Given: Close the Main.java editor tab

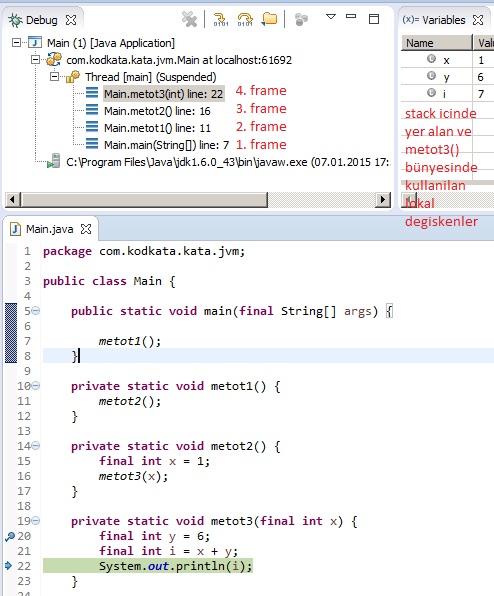Looking at the screenshot, I should coord(86,229).
